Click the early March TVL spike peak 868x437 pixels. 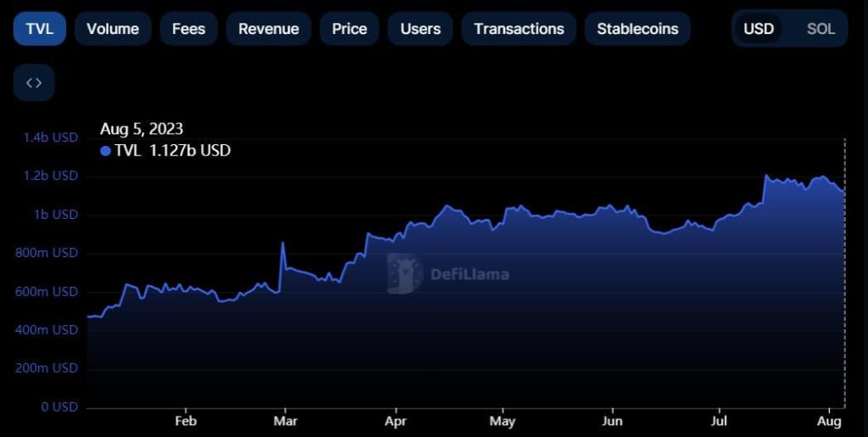(x=282, y=243)
